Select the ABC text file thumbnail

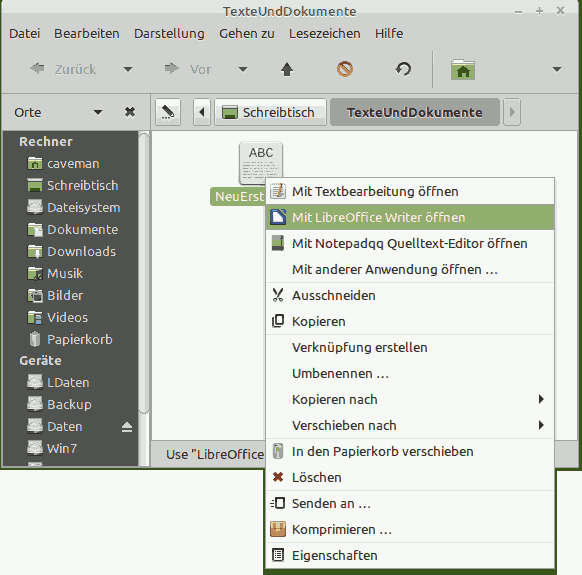pos(261,163)
